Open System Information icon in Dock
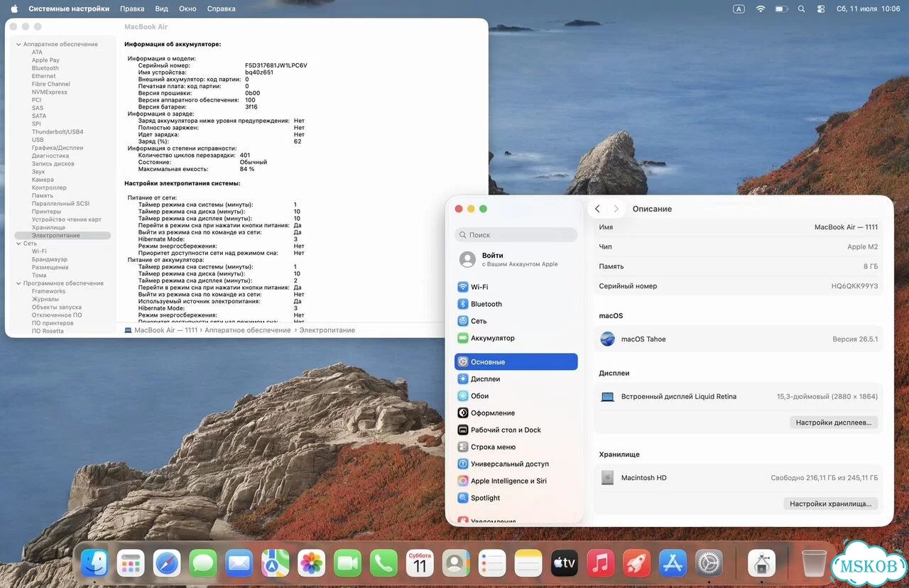Viewport: 909px width, 588px height. pos(762,564)
